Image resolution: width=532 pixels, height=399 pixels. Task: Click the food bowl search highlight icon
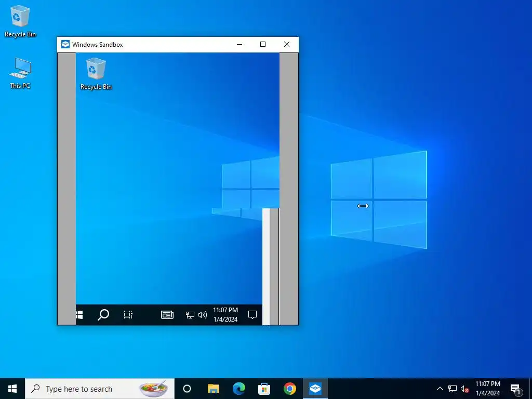[x=154, y=389]
